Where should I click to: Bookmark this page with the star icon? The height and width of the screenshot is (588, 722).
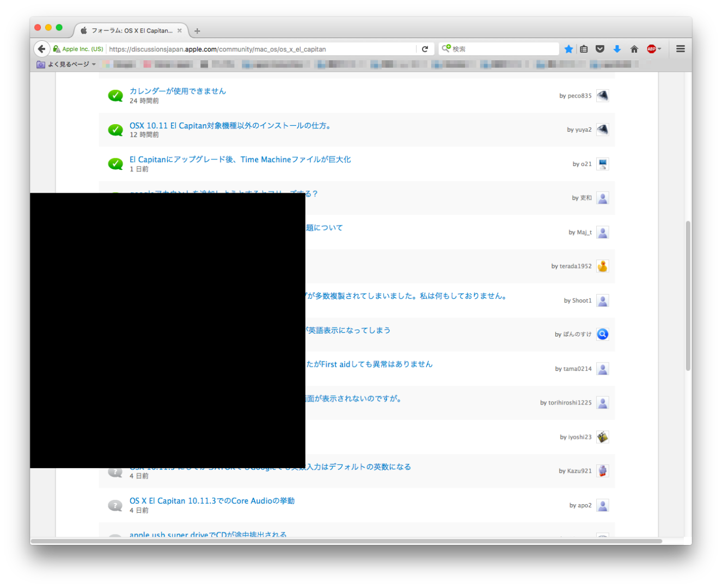pyautogui.click(x=569, y=49)
